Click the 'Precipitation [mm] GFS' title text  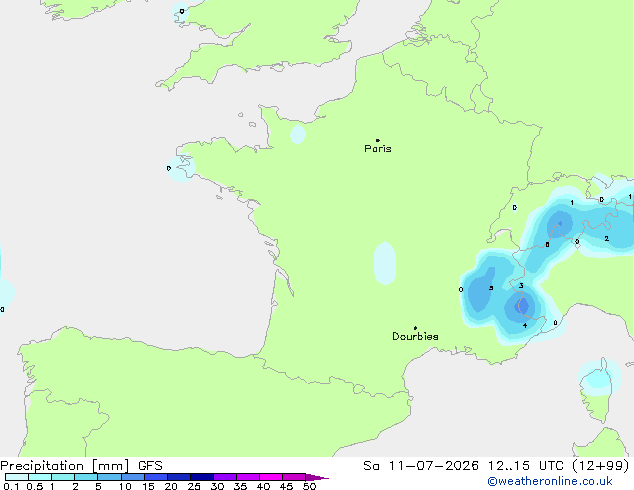pyautogui.click(x=81, y=466)
